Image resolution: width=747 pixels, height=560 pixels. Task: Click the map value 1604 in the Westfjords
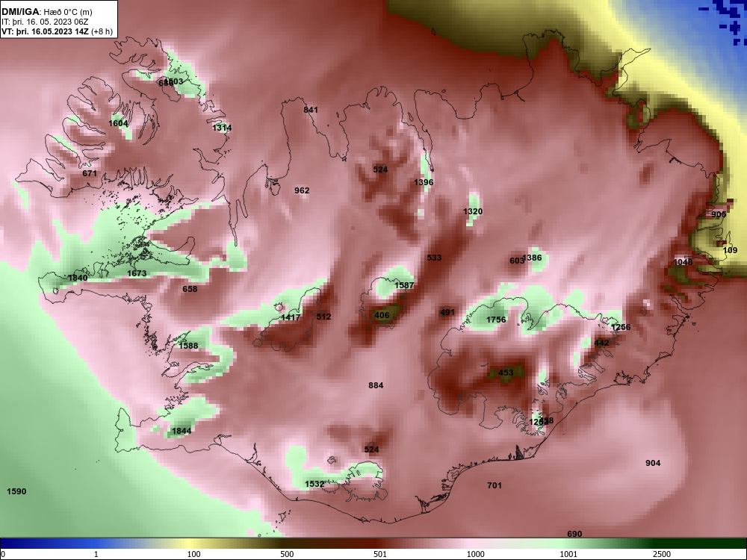point(118,123)
